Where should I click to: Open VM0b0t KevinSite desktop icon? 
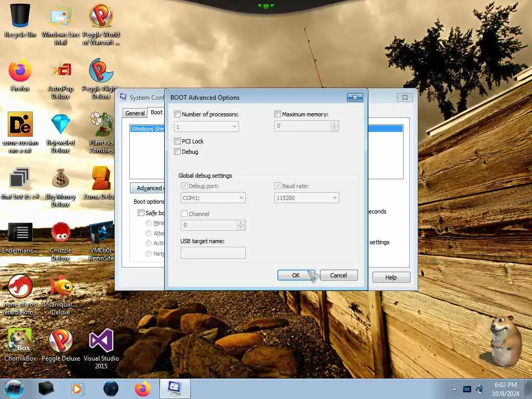101,241
